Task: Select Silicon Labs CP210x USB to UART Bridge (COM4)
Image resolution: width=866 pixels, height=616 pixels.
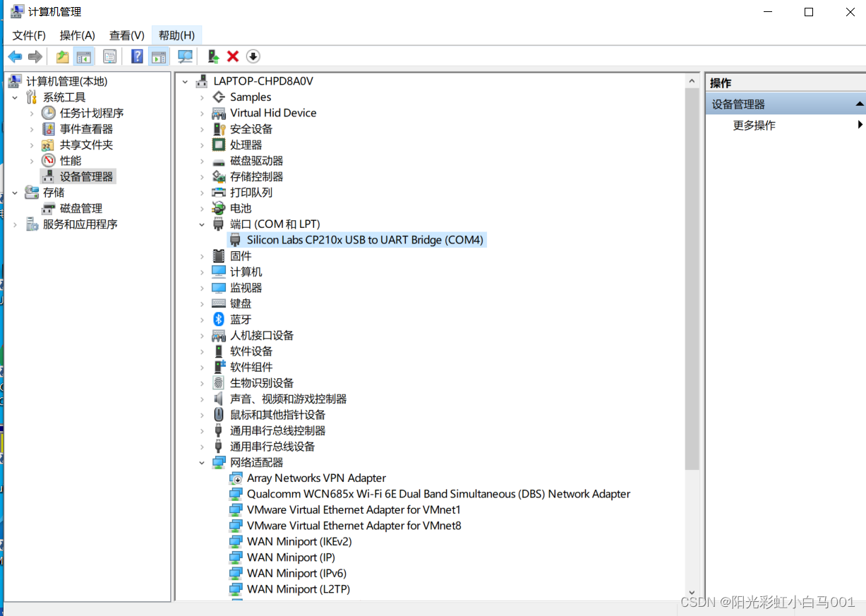Action: click(357, 240)
